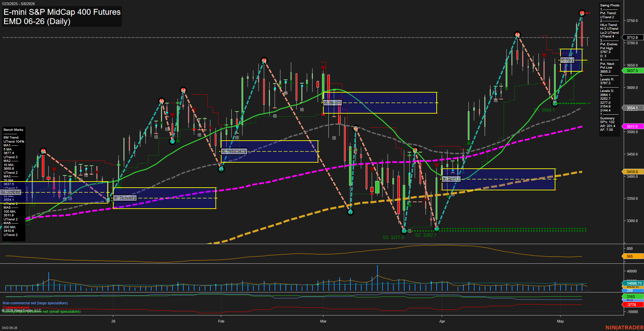Viewport: 644px width, 331px height.
Task: Select the M:May monthly label
Action: pyautogui.click(x=567, y=60)
